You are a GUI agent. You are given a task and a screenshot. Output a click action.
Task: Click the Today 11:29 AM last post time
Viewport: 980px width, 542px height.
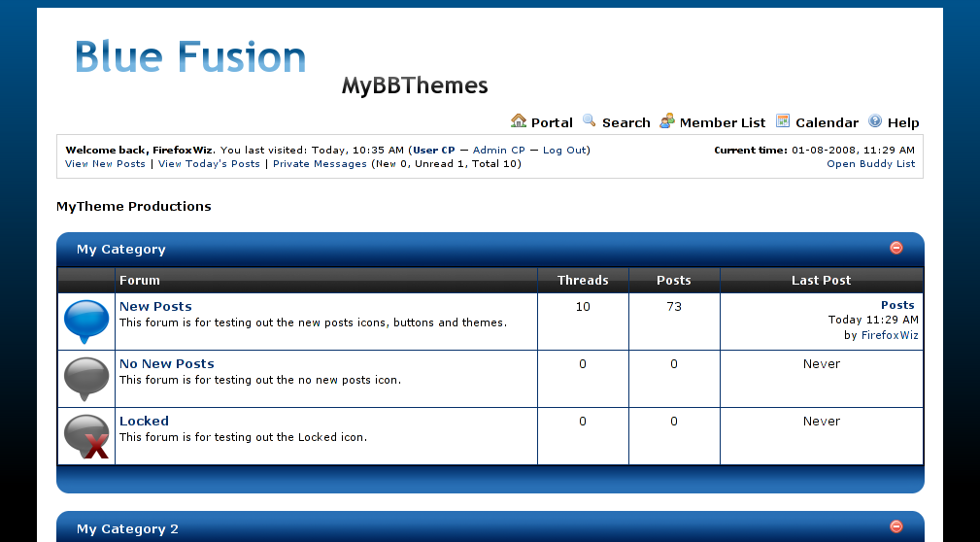[x=873, y=321]
